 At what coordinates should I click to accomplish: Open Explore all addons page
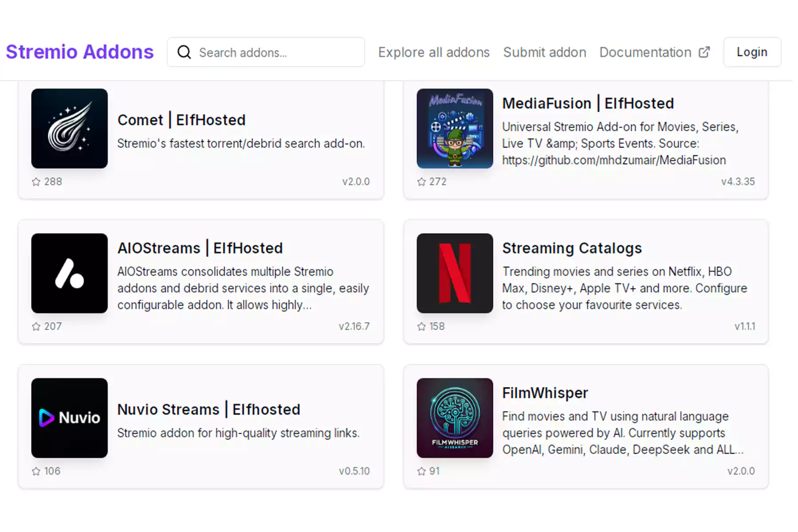pos(434,52)
